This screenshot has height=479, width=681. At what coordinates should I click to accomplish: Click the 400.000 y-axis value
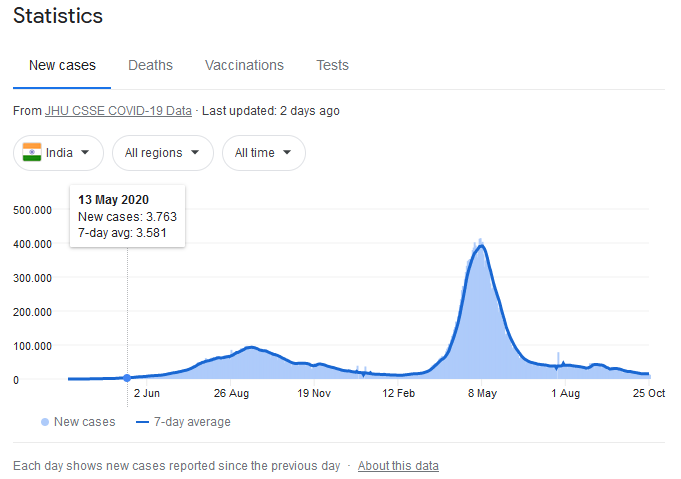pos(33,244)
